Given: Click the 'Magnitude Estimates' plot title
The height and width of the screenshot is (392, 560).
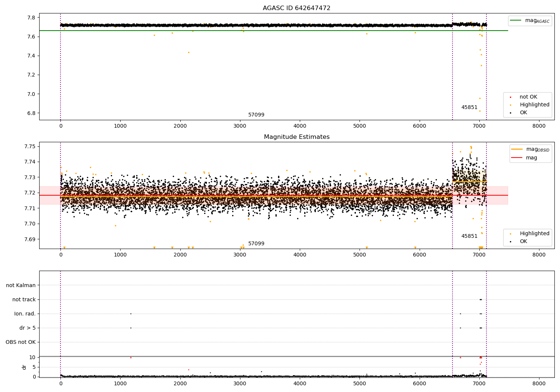Looking at the screenshot, I should coord(296,137).
